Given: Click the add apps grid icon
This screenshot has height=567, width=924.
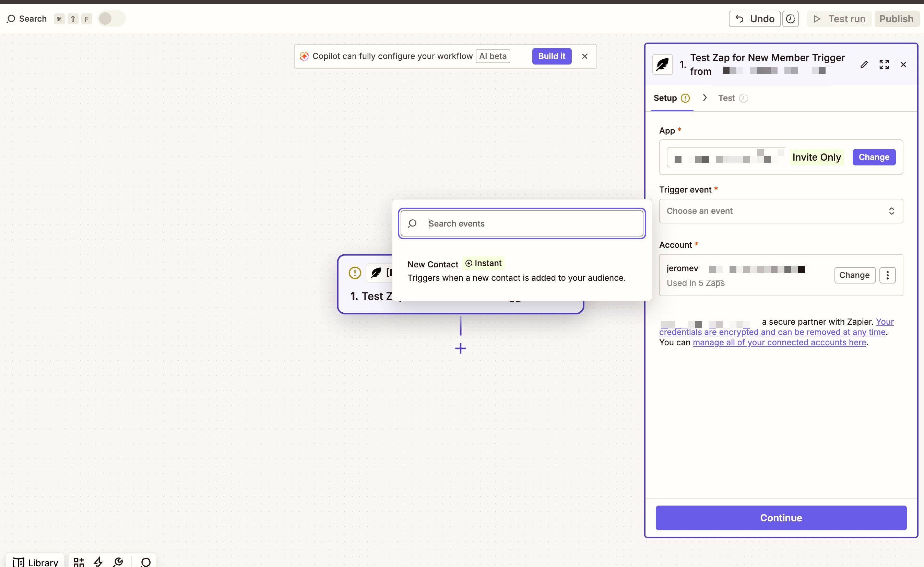Looking at the screenshot, I should pos(79,562).
